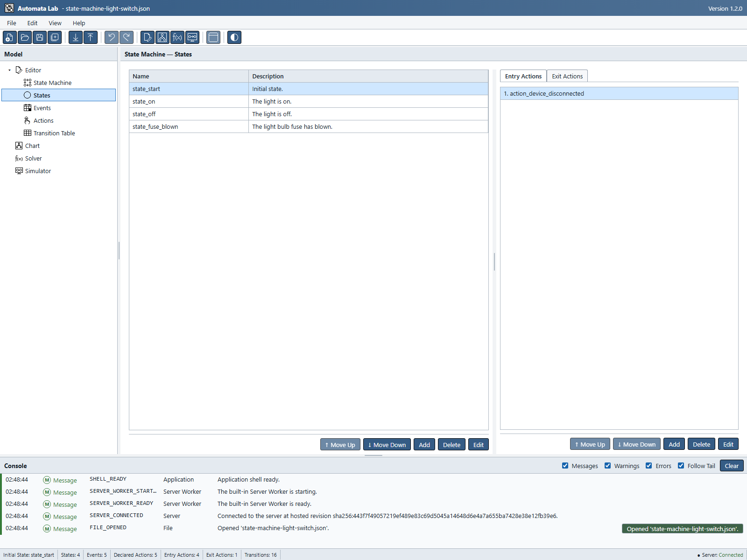Click the Open folder toolbar icon

click(25, 37)
